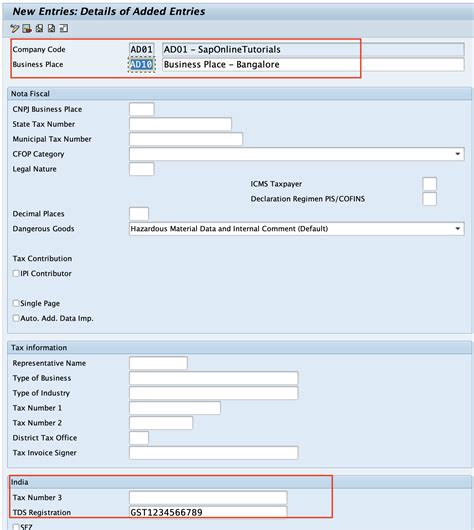Expand the Dangerous Goods dropdown
The width and height of the screenshot is (474, 530).
pos(457,229)
